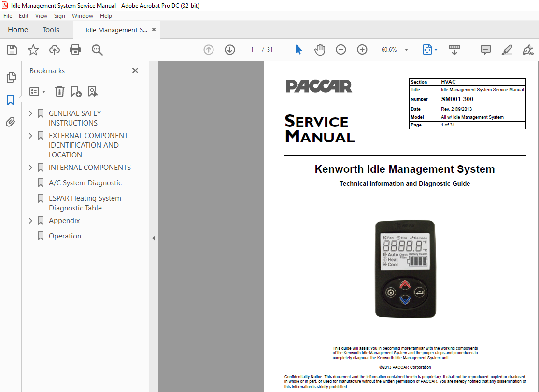Toggle the Bookmarks panel icon in sidebar
The image size is (539, 392).
pos(11,100)
